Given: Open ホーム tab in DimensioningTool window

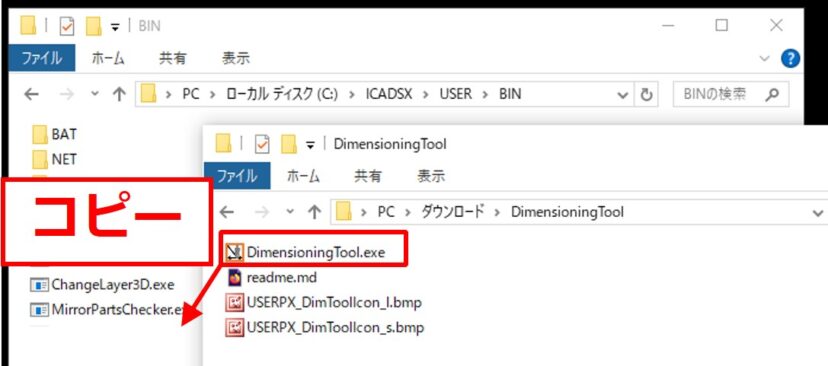Looking at the screenshot, I should click(303, 176).
